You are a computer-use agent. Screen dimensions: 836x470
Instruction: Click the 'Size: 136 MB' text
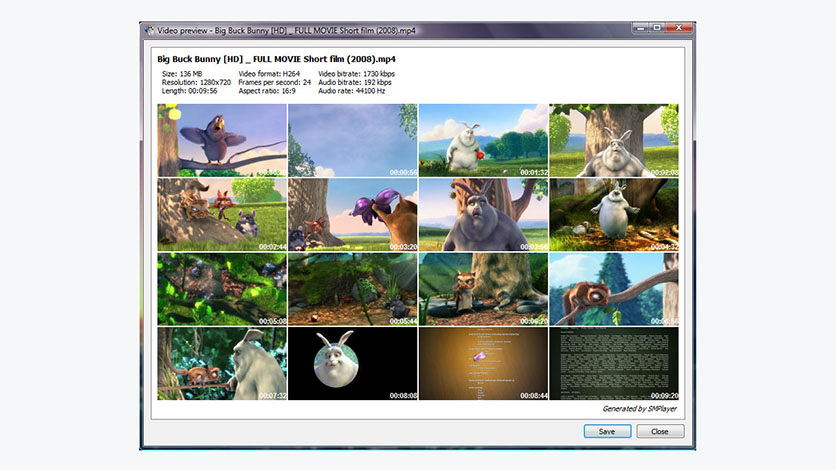pyautogui.click(x=182, y=74)
